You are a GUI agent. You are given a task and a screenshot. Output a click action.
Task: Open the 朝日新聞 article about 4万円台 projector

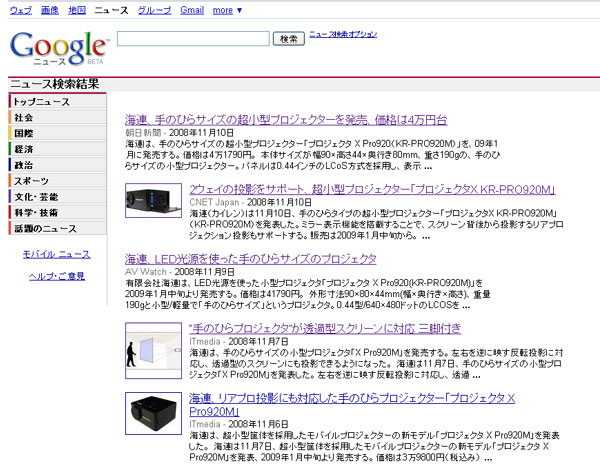coord(286,120)
